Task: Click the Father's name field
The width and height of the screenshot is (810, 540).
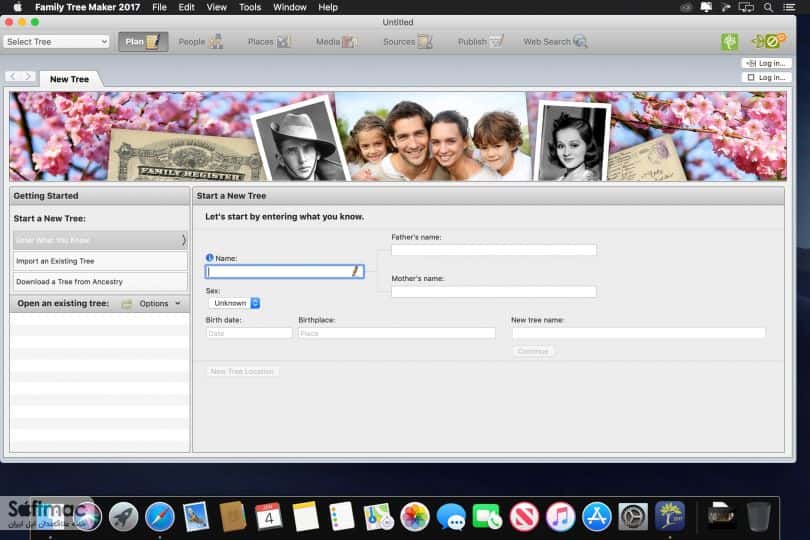Action: click(x=494, y=250)
